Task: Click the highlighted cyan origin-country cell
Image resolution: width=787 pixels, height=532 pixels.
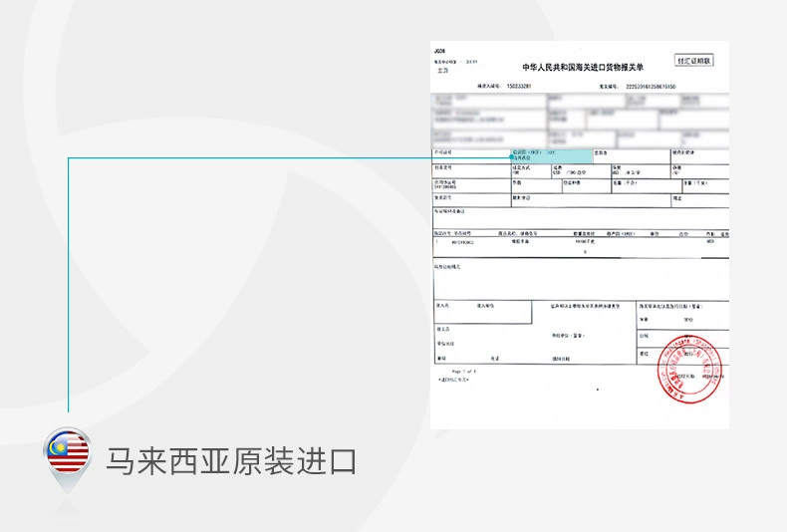Action: [550, 154]
